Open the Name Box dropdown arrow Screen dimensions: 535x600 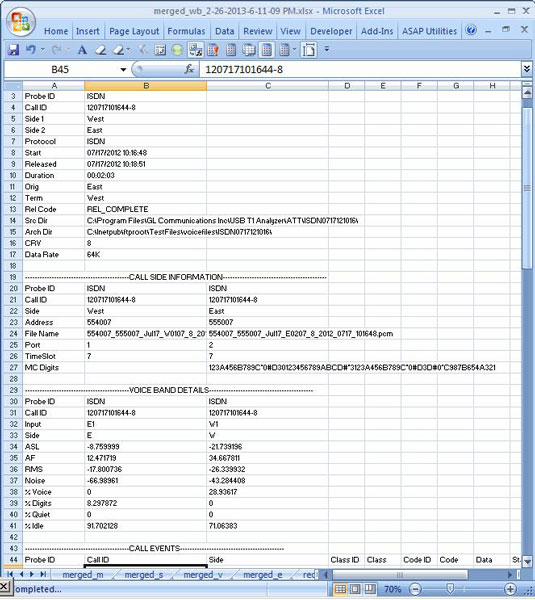click(123, 70)
